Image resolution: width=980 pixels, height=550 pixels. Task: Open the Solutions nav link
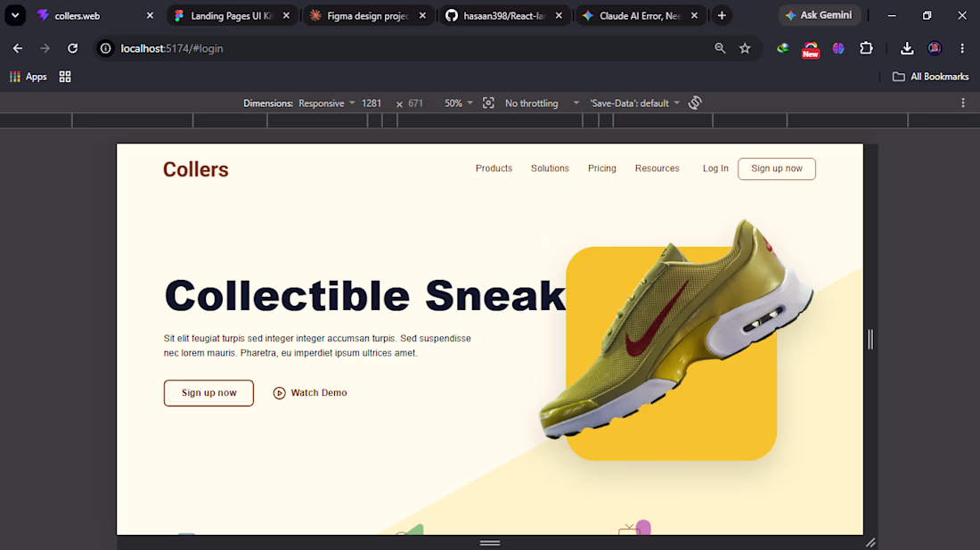pos(550,168)
